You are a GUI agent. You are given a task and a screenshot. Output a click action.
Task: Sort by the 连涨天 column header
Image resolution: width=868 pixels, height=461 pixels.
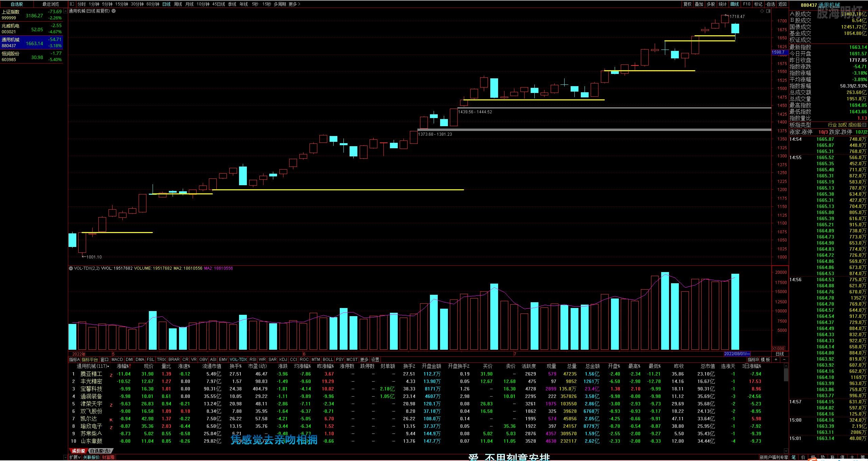tap(728, 366)
